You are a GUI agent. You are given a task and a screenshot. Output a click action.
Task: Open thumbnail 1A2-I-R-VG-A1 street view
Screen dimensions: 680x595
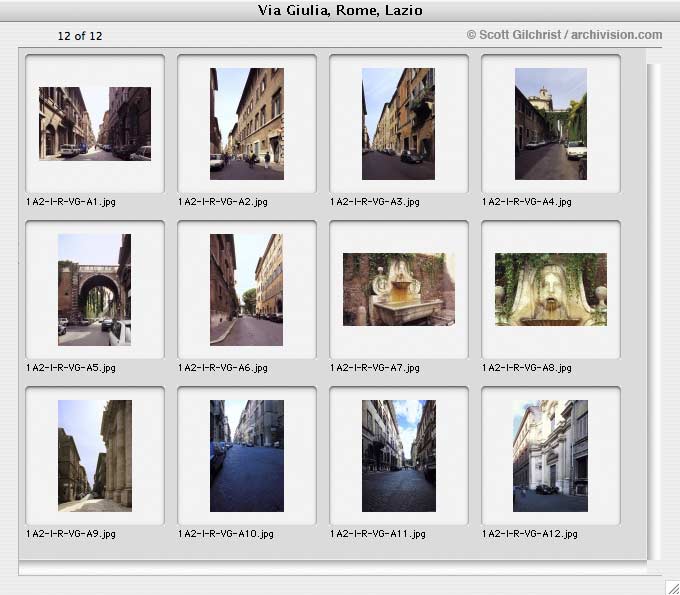(x=95, y=124)
